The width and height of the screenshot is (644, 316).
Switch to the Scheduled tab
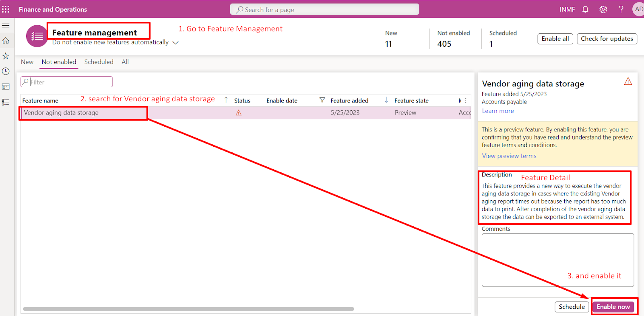[x=99, y=62]
